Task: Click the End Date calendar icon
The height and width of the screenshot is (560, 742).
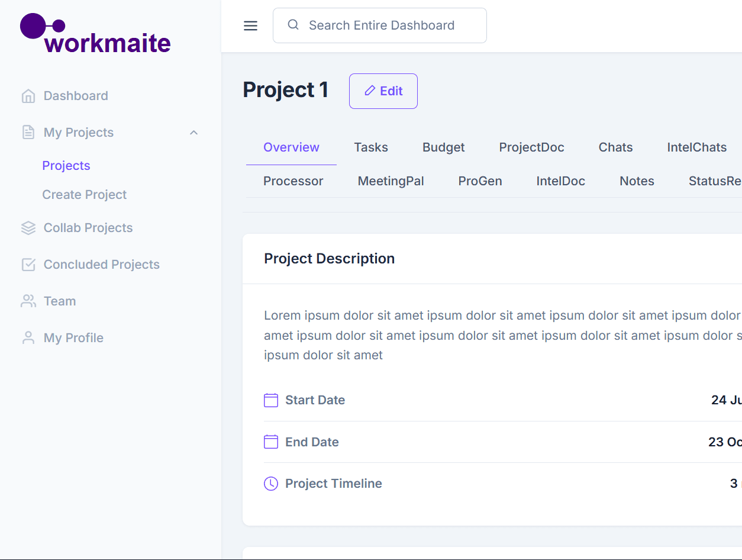Action: coord(270,442)
